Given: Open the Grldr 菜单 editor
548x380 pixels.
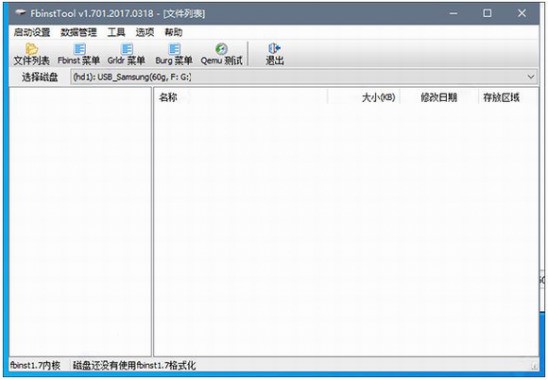Looking at the screenshot, I should (x=126, y=54).
